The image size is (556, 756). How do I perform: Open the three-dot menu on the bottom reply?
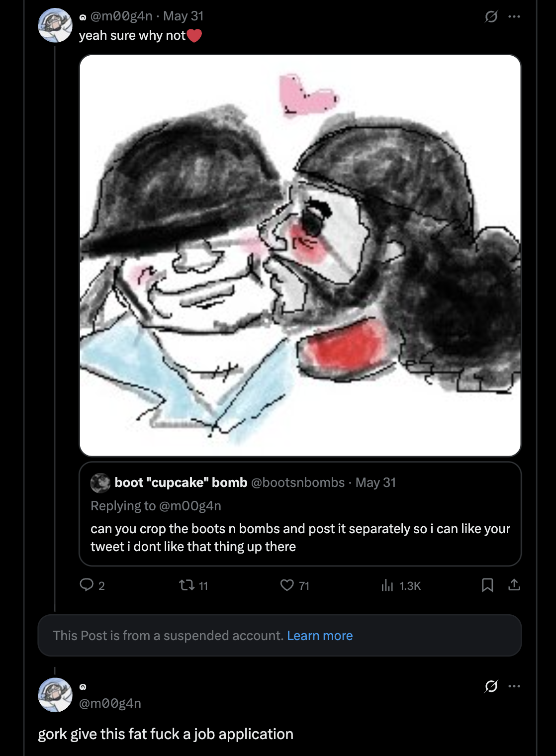tap(514, 686)
